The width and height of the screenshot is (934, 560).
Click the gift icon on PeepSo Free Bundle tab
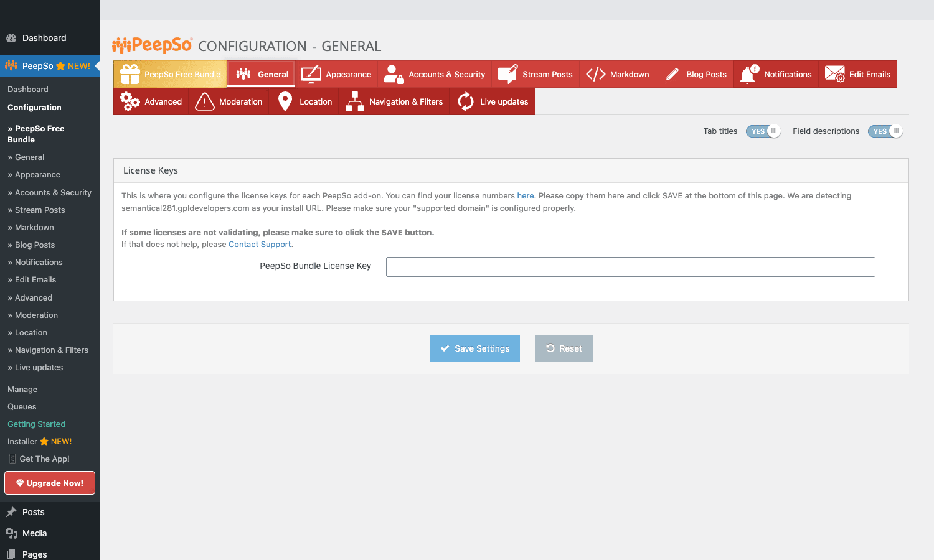[130, 74]
